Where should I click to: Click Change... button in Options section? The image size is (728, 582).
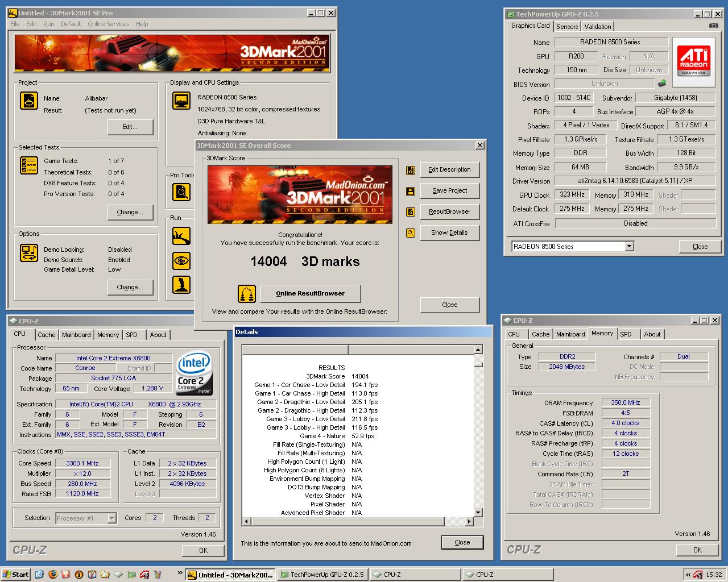click(130, 287)
